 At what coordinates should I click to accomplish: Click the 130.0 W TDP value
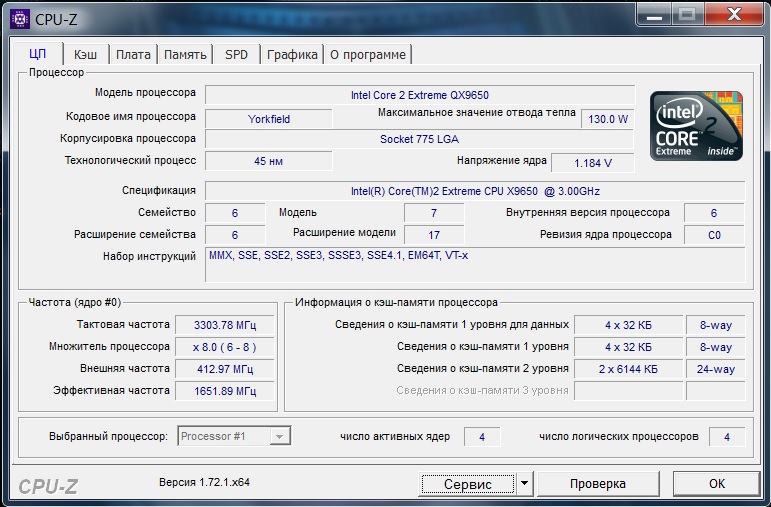[x=608, y=119]
